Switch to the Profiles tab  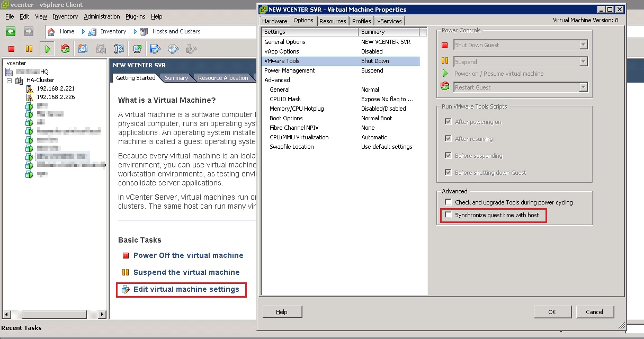tap(362, 21)
